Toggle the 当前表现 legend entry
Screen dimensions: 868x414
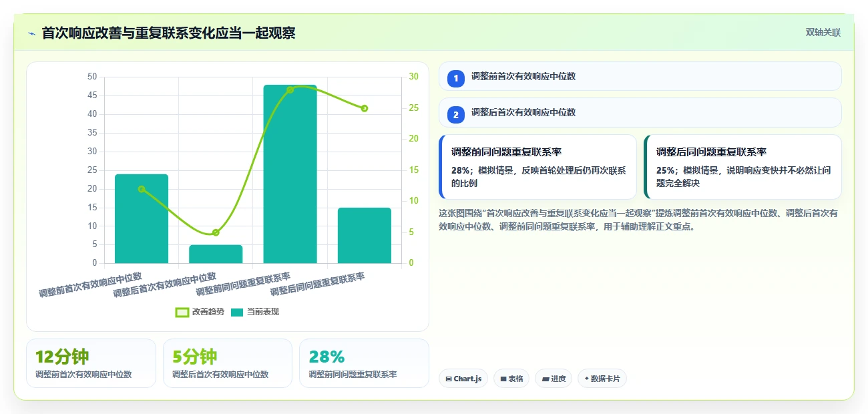(255, 312)
